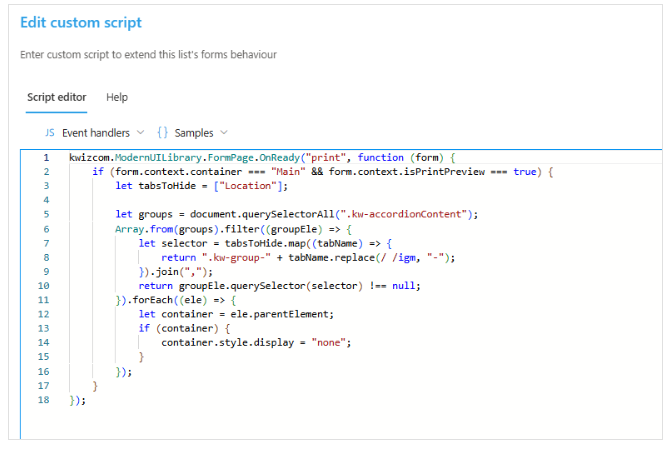Open the Help tab
The image size is (667, 450).
point(117,97)
